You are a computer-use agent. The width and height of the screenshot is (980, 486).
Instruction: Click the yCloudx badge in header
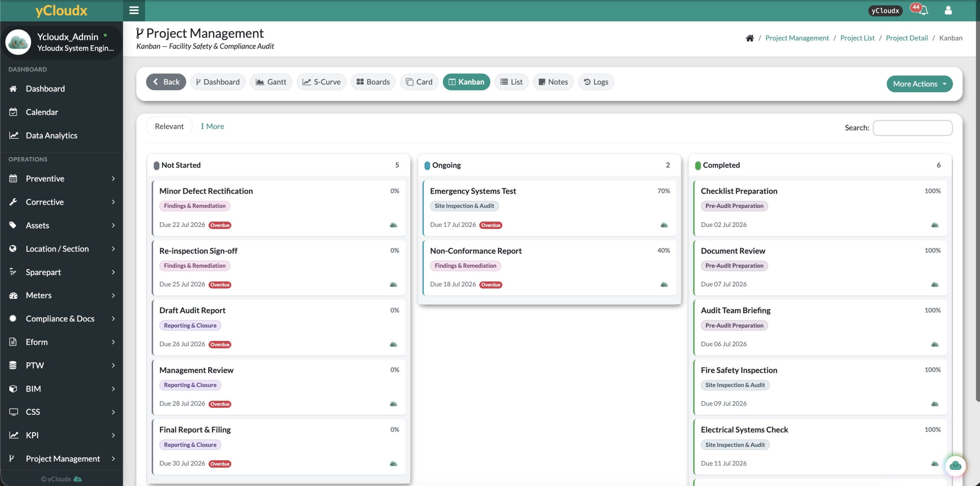885,11
